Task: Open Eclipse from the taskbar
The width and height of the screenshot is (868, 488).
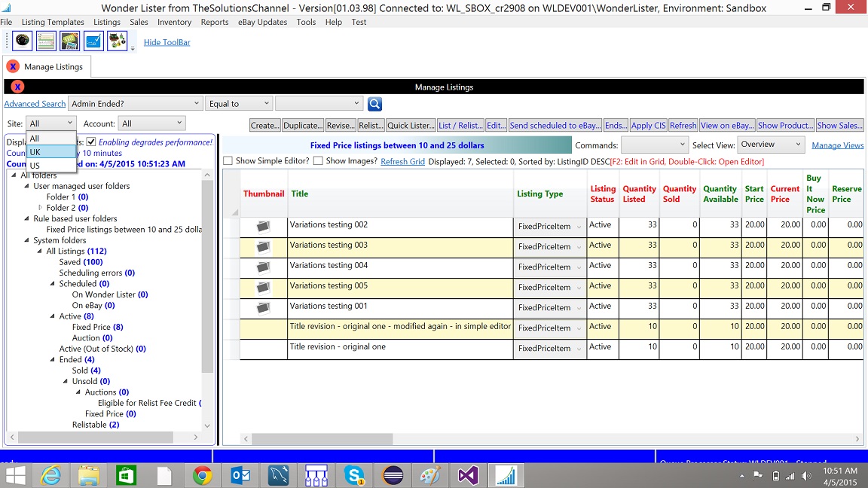Action: 393,475
